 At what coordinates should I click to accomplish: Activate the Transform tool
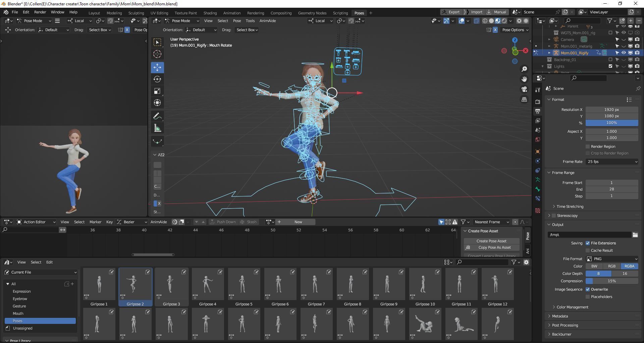coord(157,103)
